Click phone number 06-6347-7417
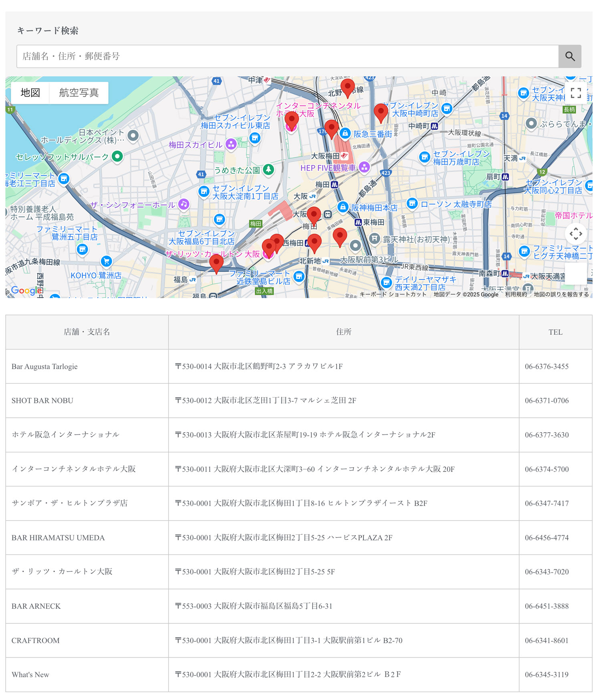The image size is (601, 700). tap(547, 504)
